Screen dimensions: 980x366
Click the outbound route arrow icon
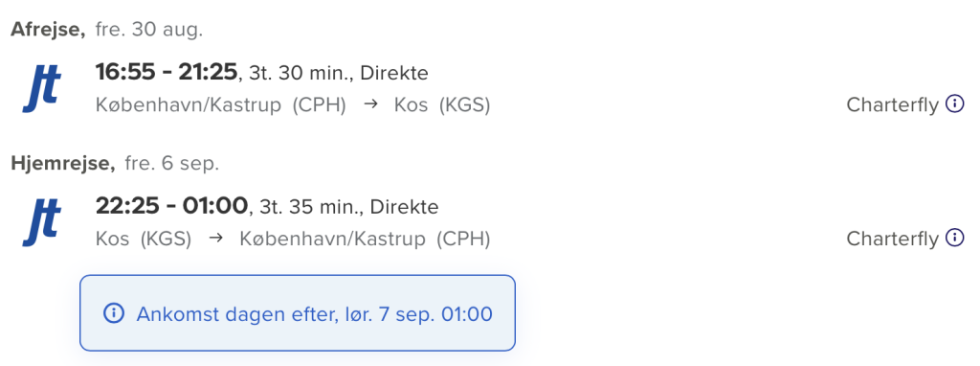point(370,104)
